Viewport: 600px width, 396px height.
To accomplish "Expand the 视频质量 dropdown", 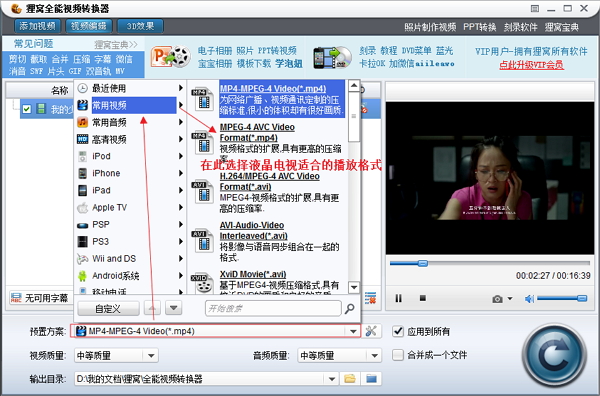I will click(151, 355).
